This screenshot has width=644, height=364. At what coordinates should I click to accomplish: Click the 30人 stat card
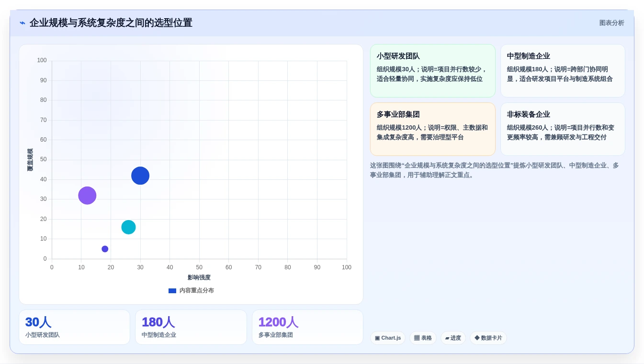point(74,327)
